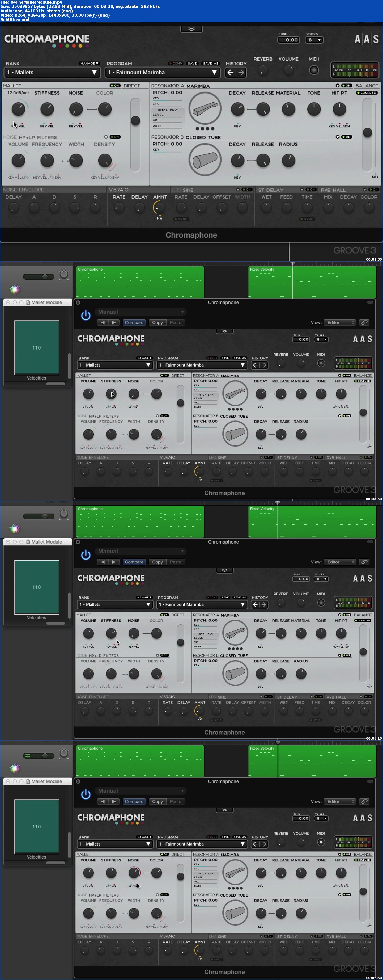
Task: Open the Voices count dropdown
Action: coord(314,40)
